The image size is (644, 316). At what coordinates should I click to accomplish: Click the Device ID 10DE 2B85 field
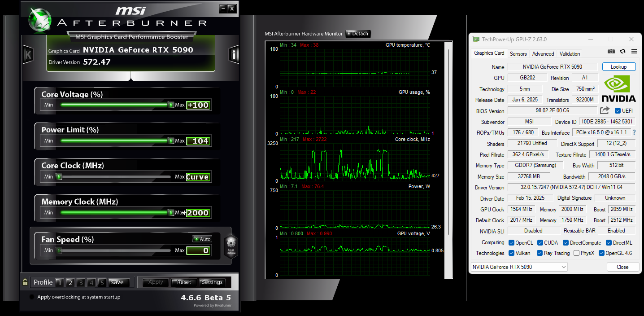pyautogui.click(x=607, y=122)
